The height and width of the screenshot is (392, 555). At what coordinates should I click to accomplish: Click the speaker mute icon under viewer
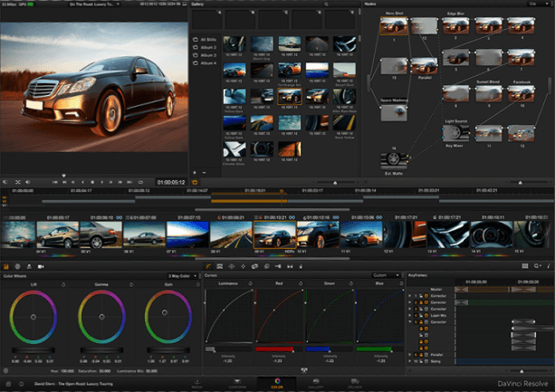[x=28, y=182]
